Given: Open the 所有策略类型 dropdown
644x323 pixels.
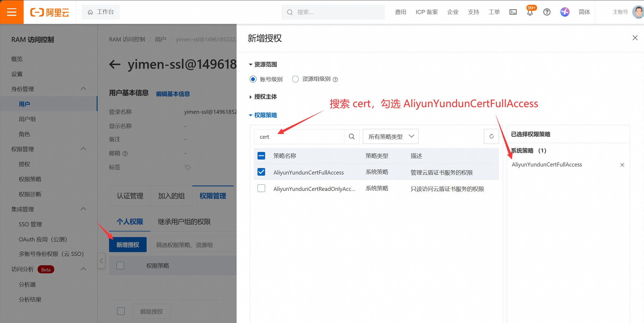Looking at the screenshot, I should [x=390, y=136].
